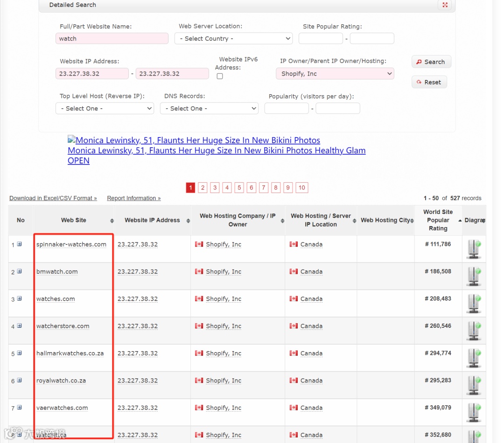Screen dimensions: 504x443
Task: Go to results page 10
Action: (x=302, y=187)
